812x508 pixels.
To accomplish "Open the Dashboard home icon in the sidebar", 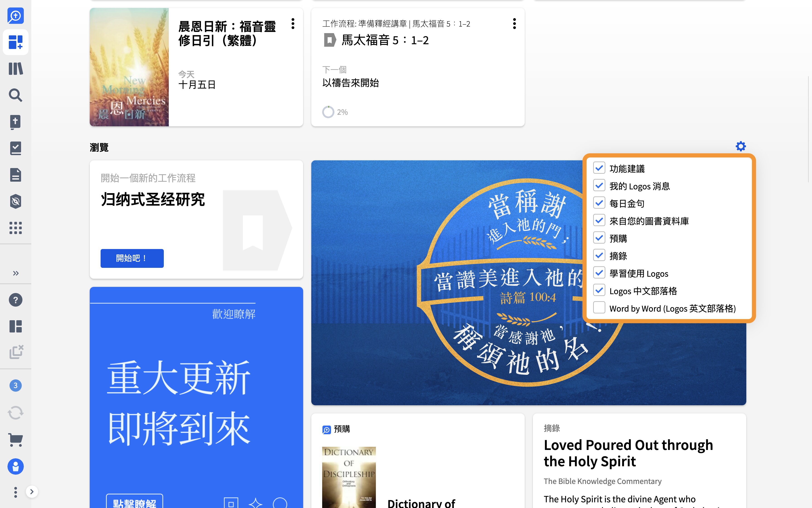I will (x=15, y=42).
